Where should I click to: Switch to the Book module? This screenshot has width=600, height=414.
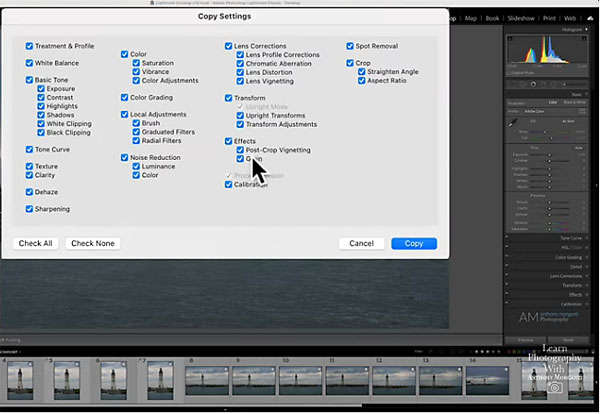pyautogui.click(x=492, y=18)
